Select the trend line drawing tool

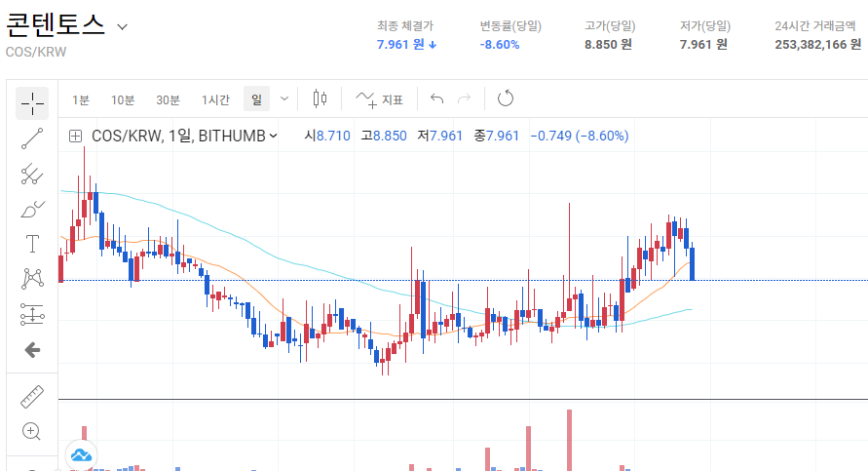(x=32, y=138)
